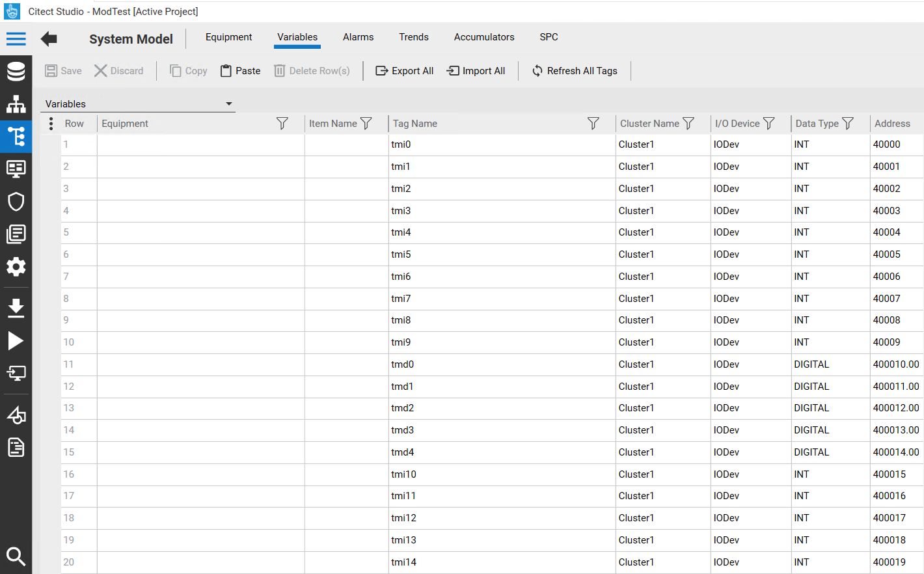Switch to the Alarms tab
This screenshot has height=574, width=924.
click(x=358, y=37)
